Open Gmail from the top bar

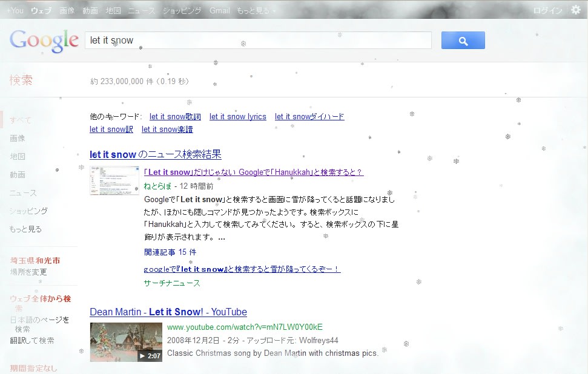[x=219, y=10]
